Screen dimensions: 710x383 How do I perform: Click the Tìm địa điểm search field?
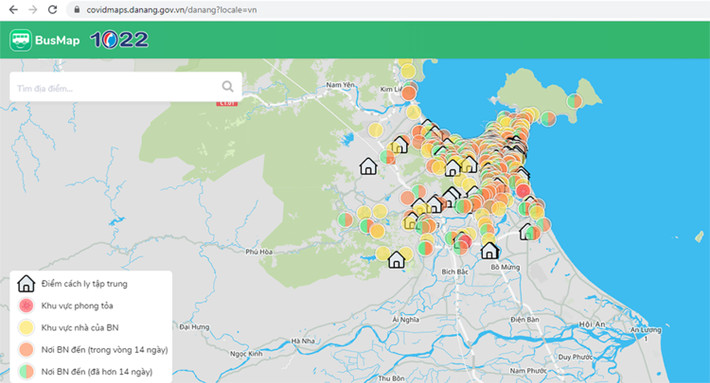[125, 87]
